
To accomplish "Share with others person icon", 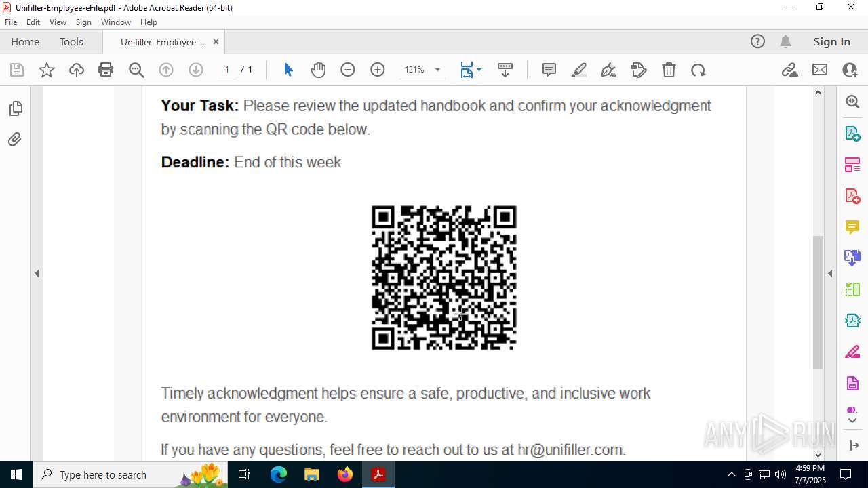I will pyautogui.click(x=850, y=70).
